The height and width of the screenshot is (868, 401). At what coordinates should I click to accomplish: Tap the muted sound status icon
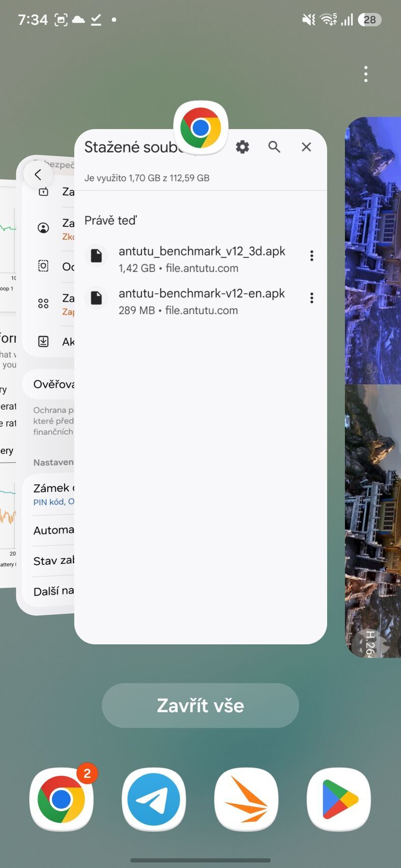(308, 20)
